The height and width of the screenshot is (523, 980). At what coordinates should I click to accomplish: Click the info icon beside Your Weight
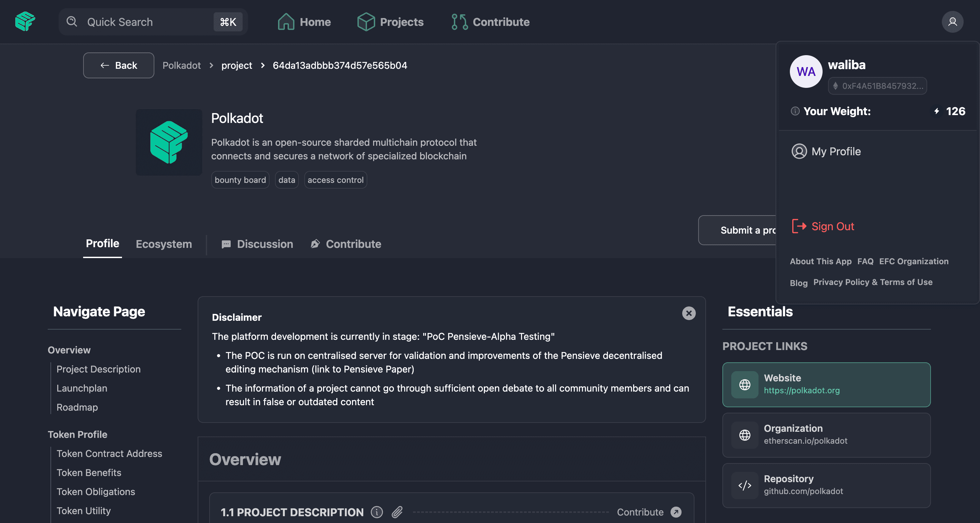[x=795, y=111]
